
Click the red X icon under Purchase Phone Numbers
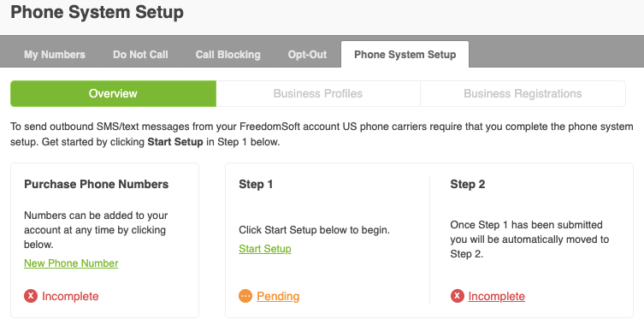click(x=31, y=296)
